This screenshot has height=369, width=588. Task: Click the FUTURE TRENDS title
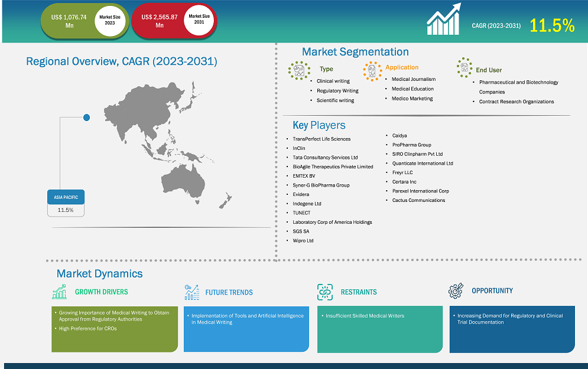coord(229,292)
